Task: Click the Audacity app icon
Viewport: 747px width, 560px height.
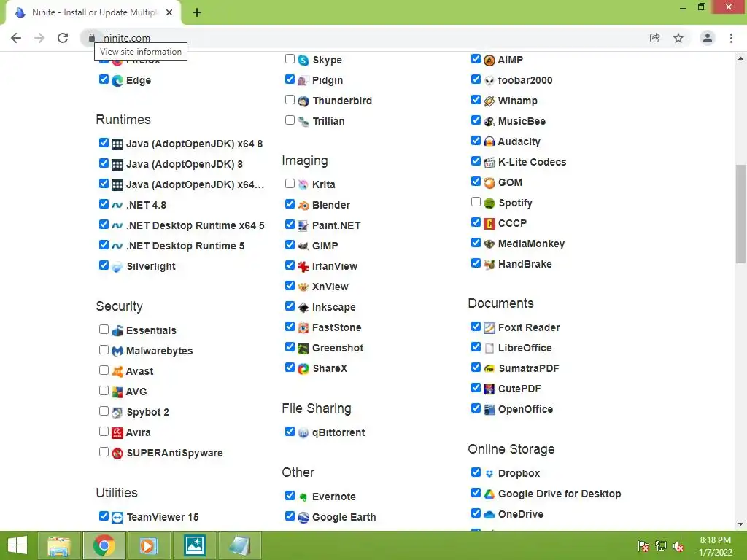Action: [x=489, y=142]
